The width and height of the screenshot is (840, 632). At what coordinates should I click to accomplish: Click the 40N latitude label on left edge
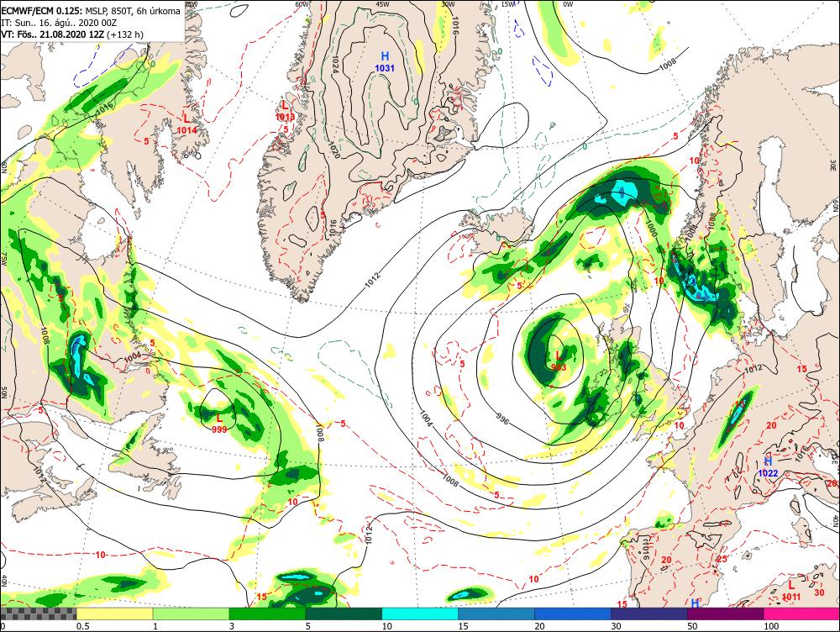(x=4, y=581)
